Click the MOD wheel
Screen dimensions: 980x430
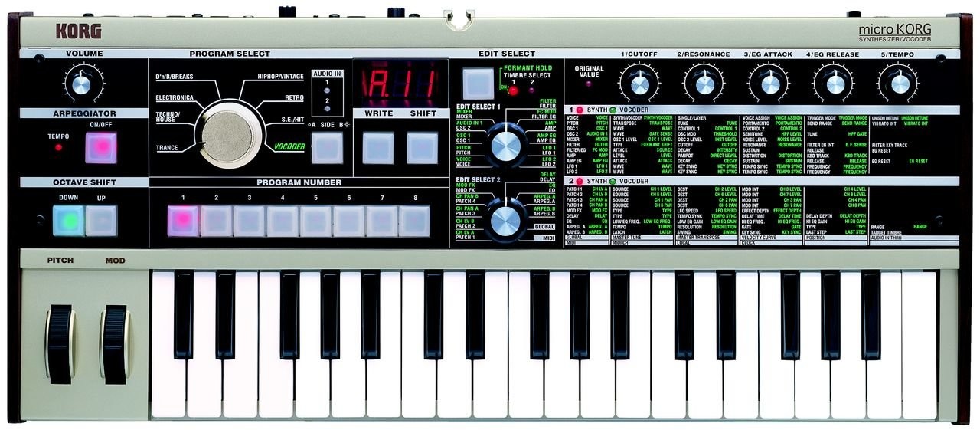click(x=116, y=344)
